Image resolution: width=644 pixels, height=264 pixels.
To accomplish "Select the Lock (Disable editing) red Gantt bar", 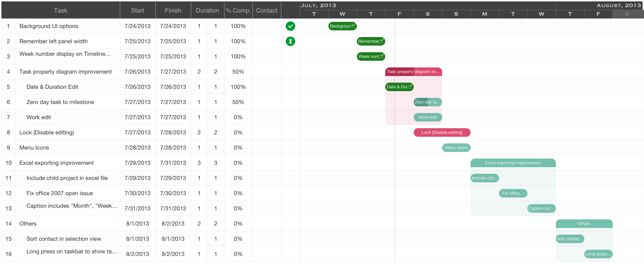I will pos(442,132).
